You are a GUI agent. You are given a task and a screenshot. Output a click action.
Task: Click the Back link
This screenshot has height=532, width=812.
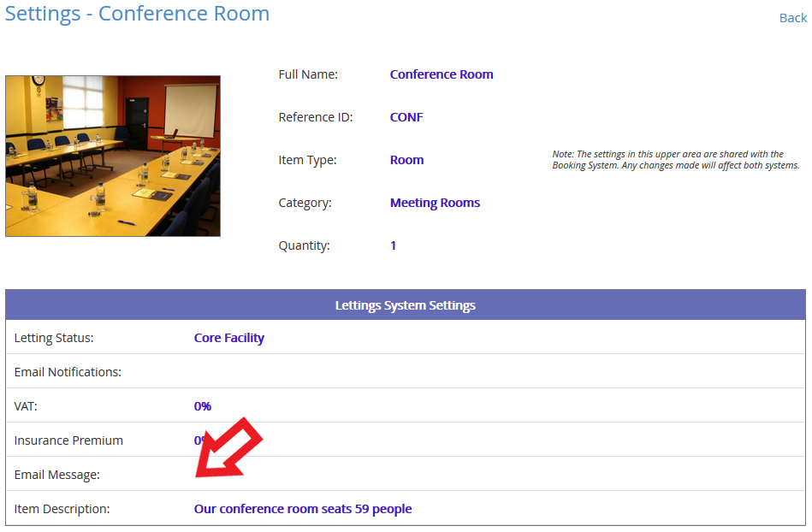[x=792, y=18]
